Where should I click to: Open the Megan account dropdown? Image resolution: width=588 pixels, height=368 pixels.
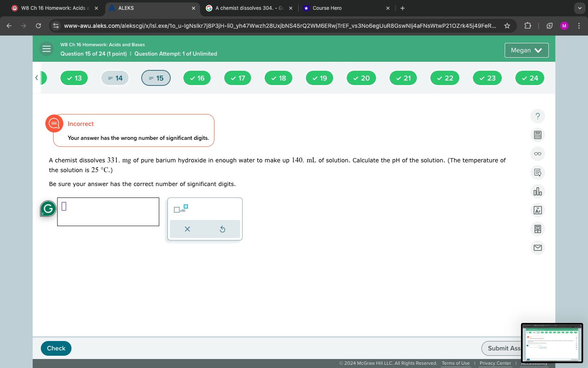pyautogui.click(x=526, y=50)
